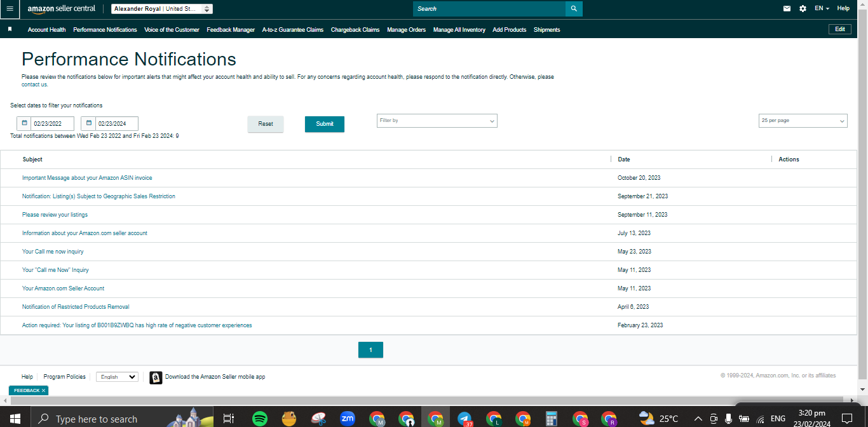Click the start date field 02/23/2022

coord(52,124)
